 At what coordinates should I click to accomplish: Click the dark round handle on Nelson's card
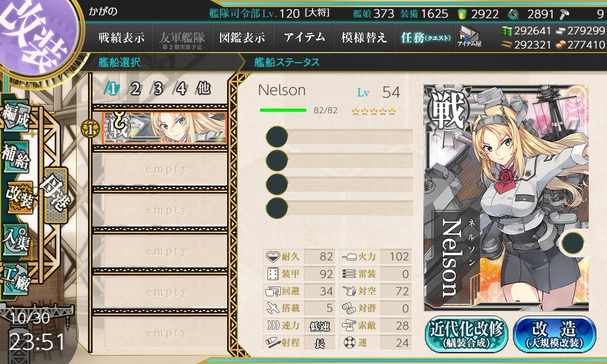[574, 243]
